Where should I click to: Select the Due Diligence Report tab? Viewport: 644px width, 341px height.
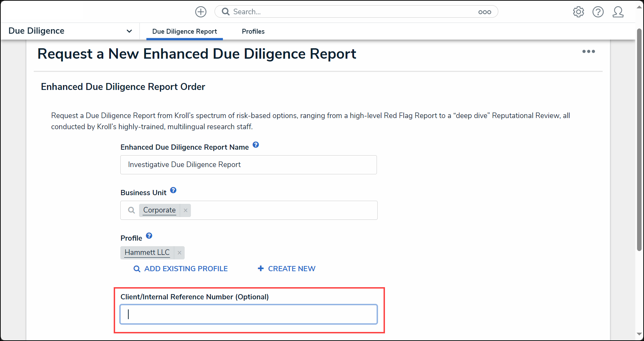tap(185, 32)
